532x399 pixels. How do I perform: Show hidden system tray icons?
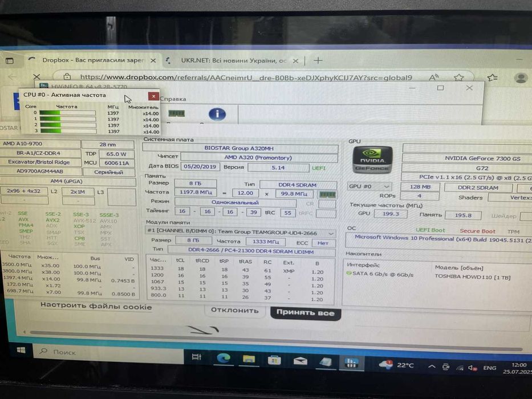pyautogui.click(x=432, y=367)
